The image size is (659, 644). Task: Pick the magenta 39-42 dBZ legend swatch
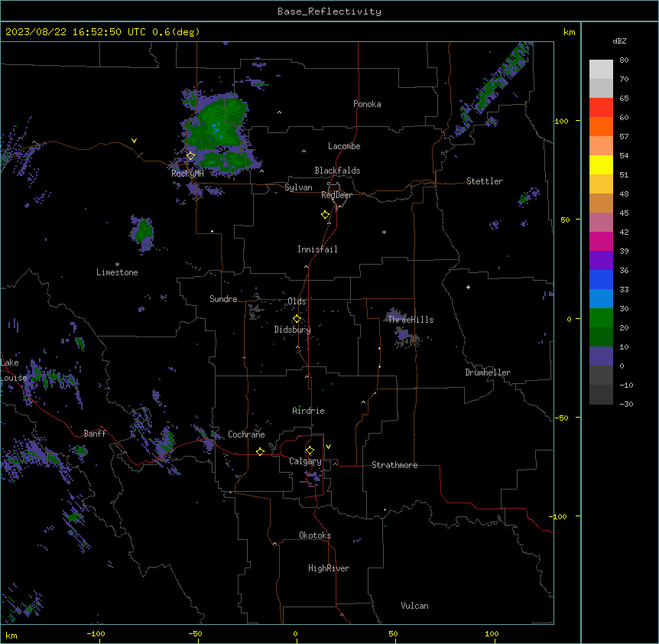[x=601, y=241]
